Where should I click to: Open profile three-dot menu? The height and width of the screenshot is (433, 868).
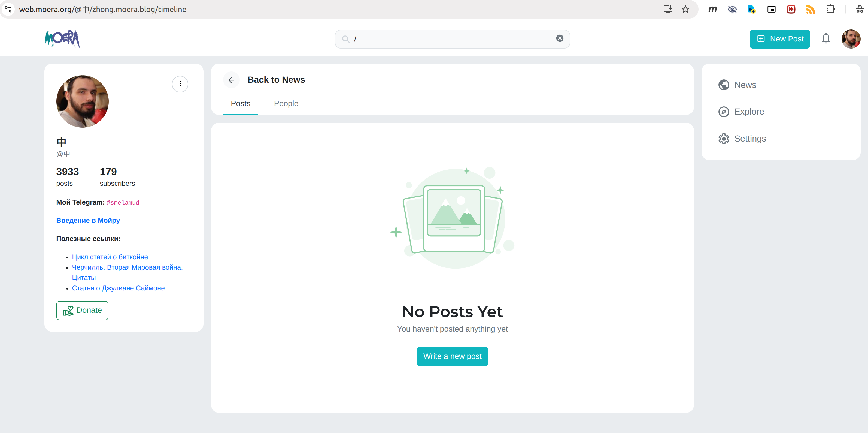click(180, 84)
